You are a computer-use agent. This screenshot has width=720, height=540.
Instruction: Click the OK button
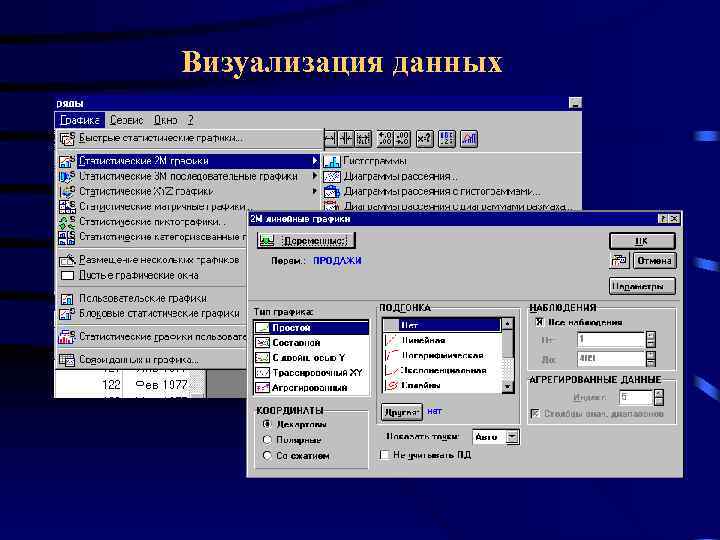(642, 241)
